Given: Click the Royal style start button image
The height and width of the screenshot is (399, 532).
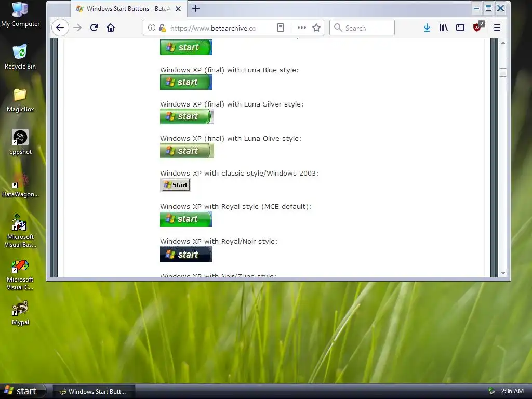Looking at the screenshot, I should tap(186, 219).
